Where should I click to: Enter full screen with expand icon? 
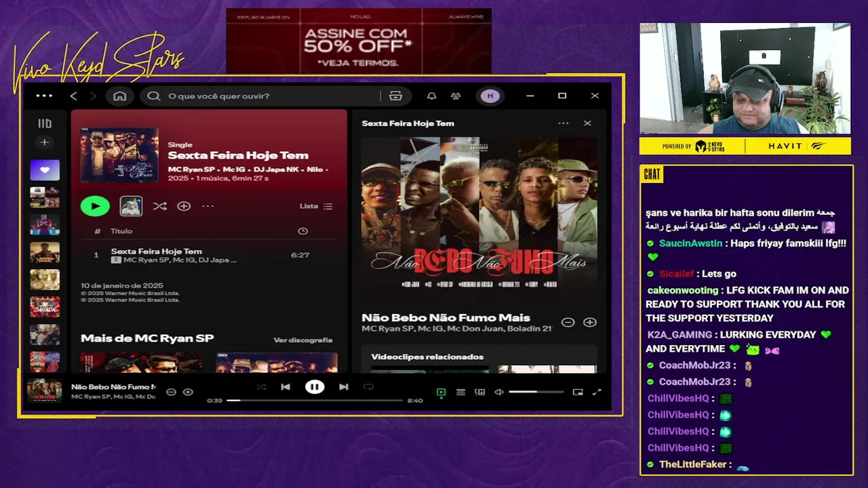597,392
